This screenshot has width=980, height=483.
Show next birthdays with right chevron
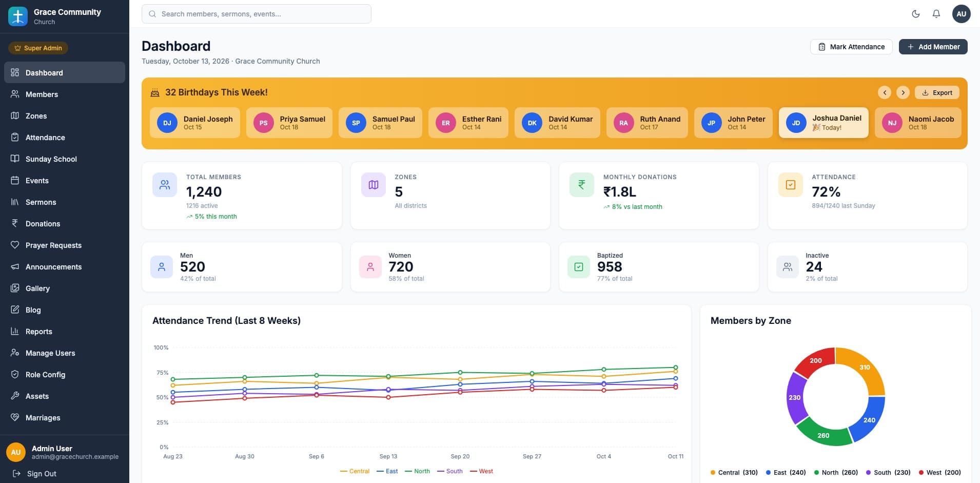[903, 92]
